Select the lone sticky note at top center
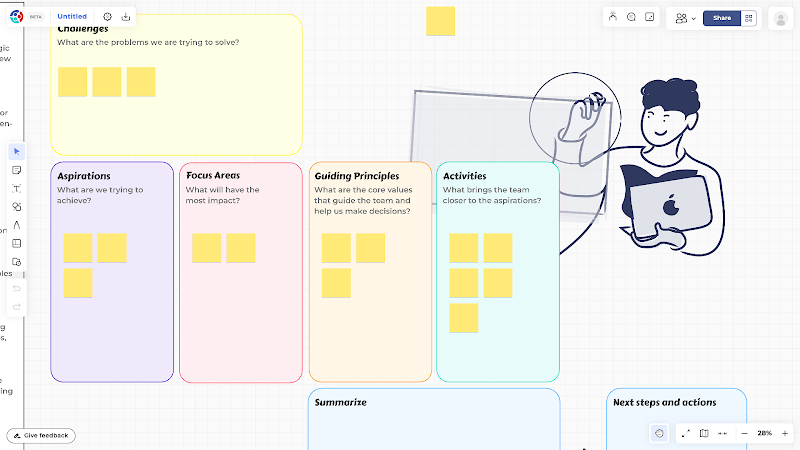800x450 pixels. (440, 21)
